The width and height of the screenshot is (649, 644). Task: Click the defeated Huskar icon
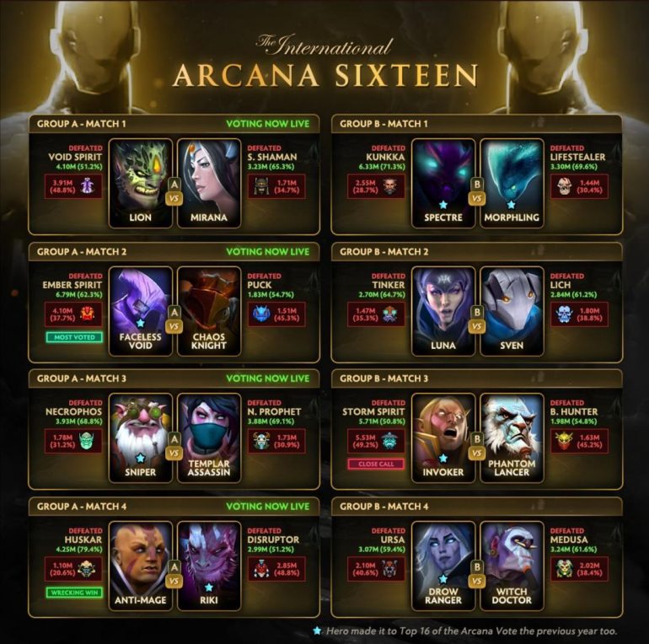coord(88,569)
